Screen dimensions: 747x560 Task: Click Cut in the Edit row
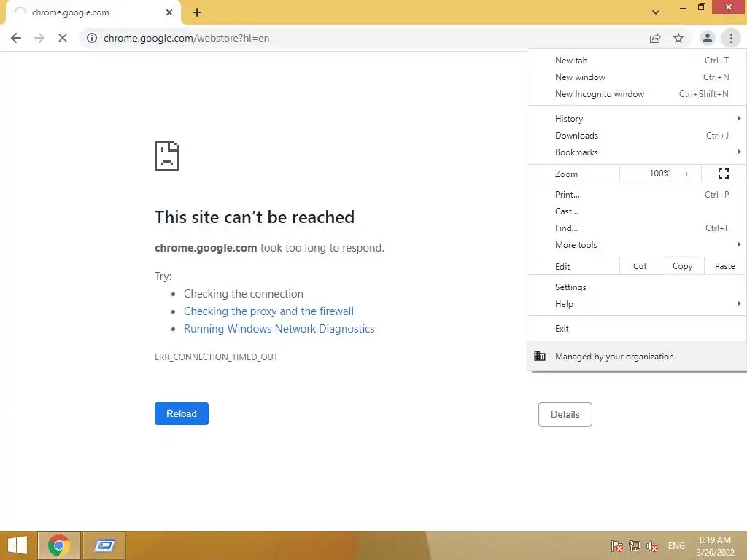(640, 266)
